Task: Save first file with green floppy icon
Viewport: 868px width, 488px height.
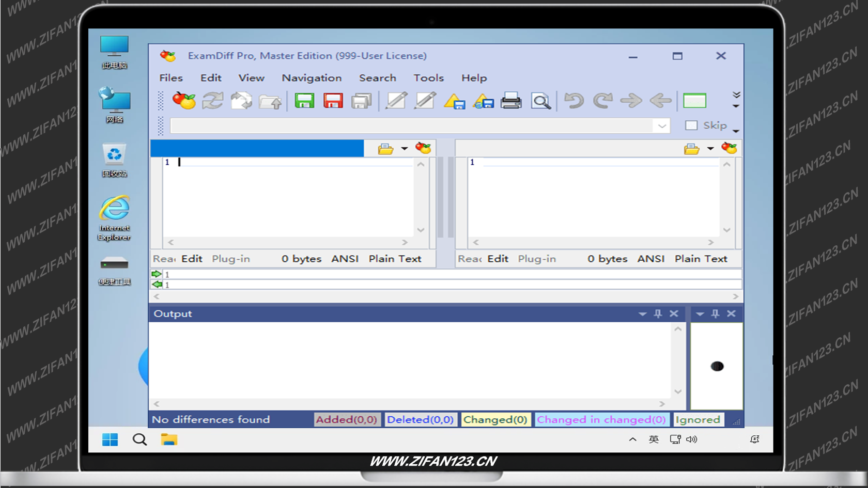Action: coord(304,101)
